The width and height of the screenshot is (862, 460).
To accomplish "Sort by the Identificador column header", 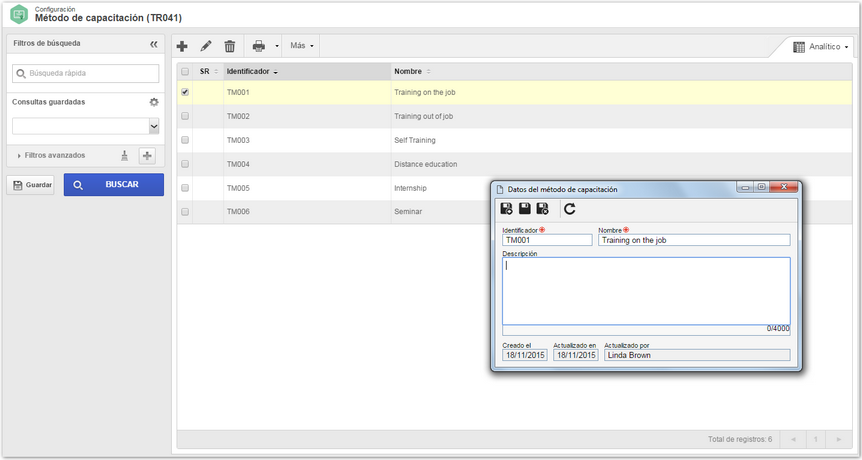I will tap(307, 71).
